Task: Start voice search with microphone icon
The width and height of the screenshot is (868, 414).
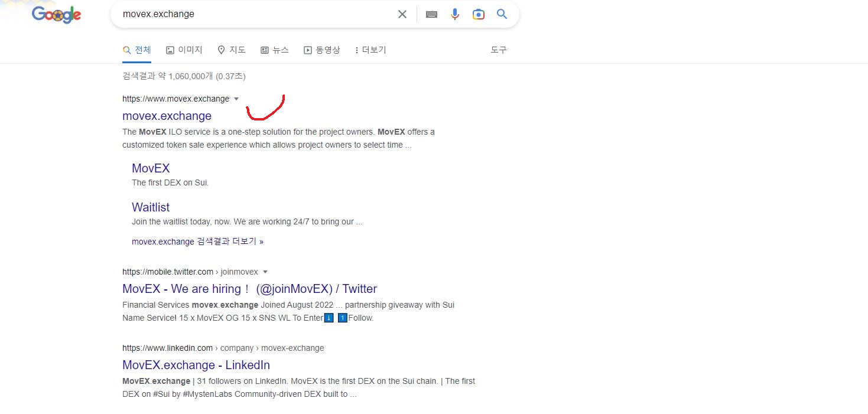Action: click(x=455, y=14)
